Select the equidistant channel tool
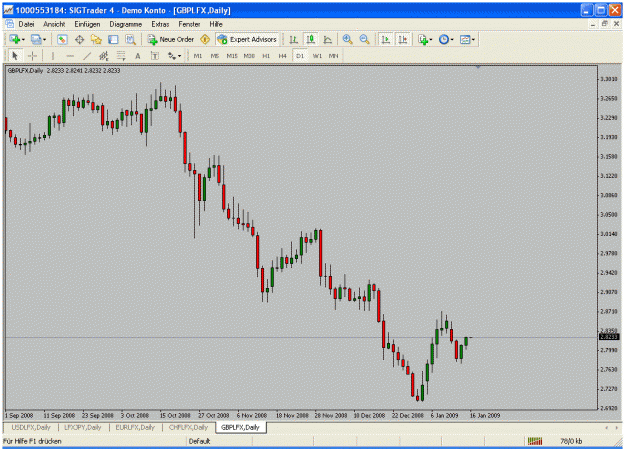Viewport: 625px width, 449px height. (104, 56)
